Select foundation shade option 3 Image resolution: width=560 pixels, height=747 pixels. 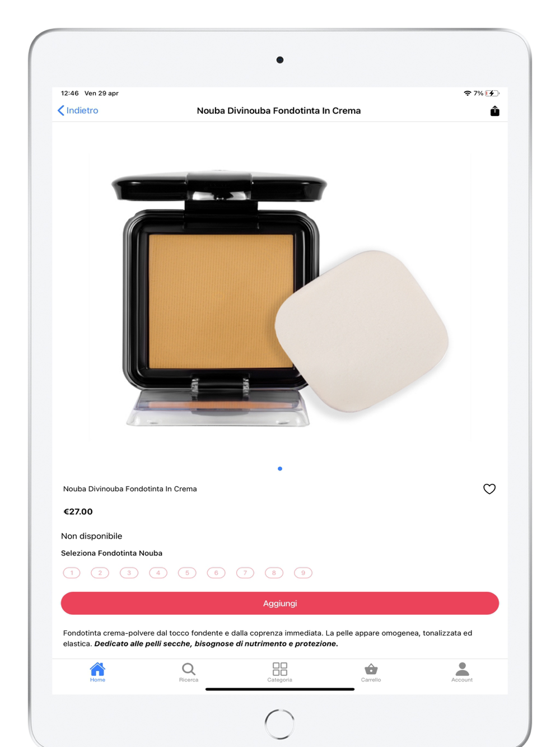point(129,573)
